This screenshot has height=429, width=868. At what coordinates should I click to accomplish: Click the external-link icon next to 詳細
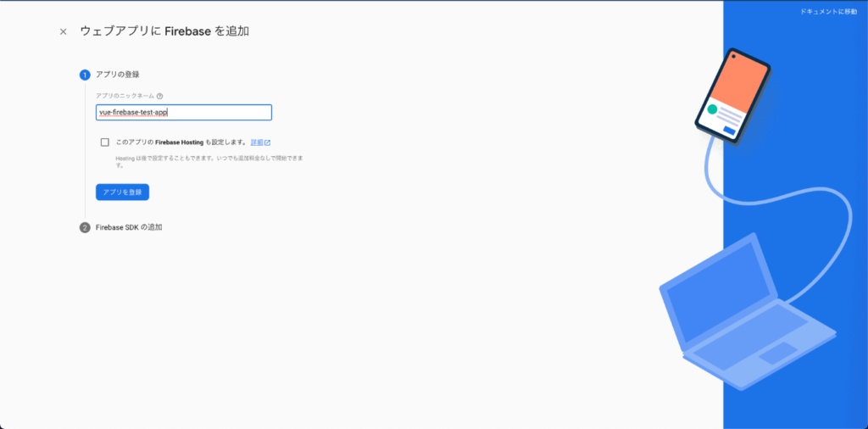tap(267, 142)
